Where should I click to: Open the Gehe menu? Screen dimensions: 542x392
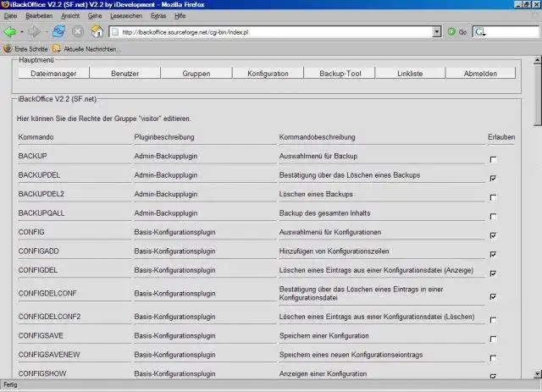95,16
